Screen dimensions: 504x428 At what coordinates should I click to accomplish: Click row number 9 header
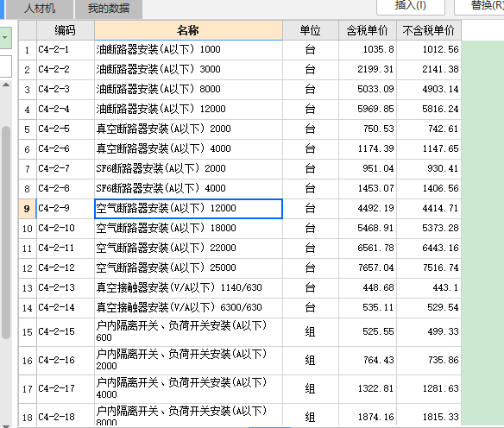point(28,209)
